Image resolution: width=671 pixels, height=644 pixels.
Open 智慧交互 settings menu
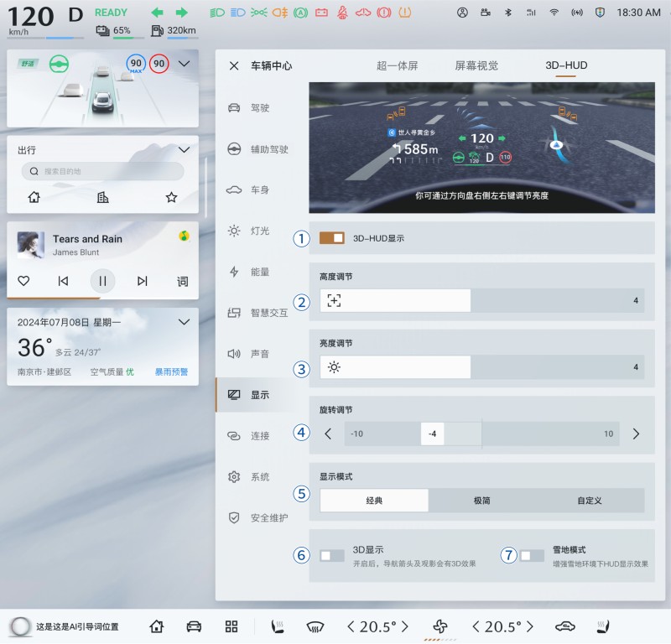click(x=257, y=313)
